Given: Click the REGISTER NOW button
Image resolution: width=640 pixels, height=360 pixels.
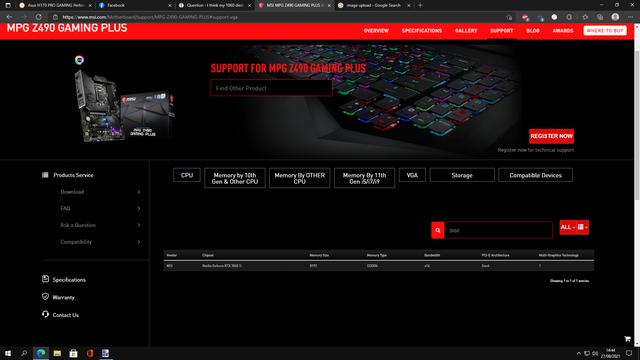Looking at the screenshot, I should click(x=551, y=136).
